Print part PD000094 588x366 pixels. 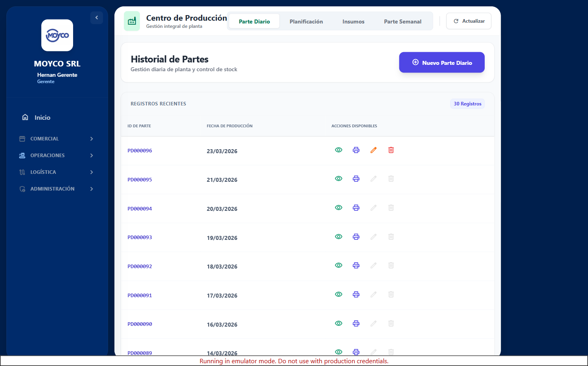pyautogui.click(x=356, y=208)
